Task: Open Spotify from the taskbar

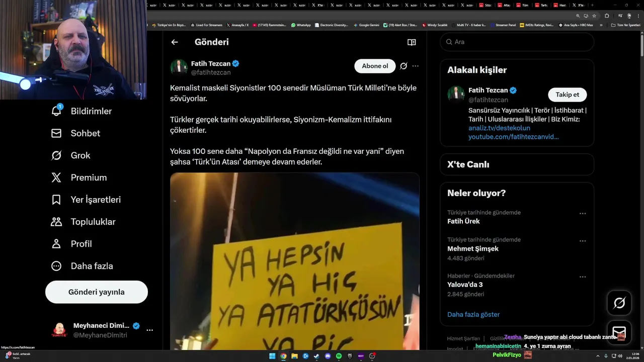Action: [339, 356]
